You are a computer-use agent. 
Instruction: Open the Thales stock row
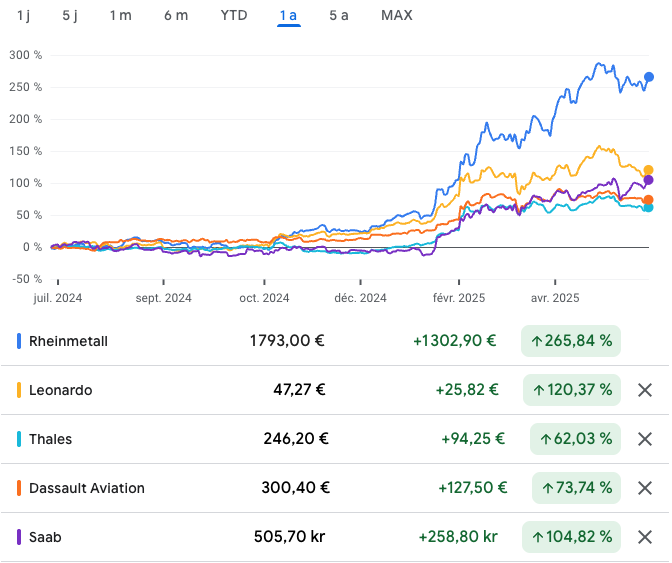335,439
